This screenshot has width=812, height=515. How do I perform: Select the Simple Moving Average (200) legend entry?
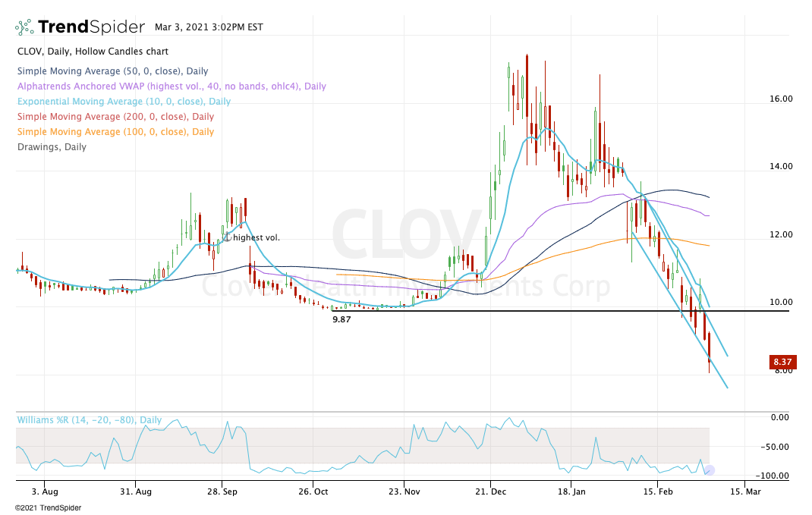tap(115, 117)
